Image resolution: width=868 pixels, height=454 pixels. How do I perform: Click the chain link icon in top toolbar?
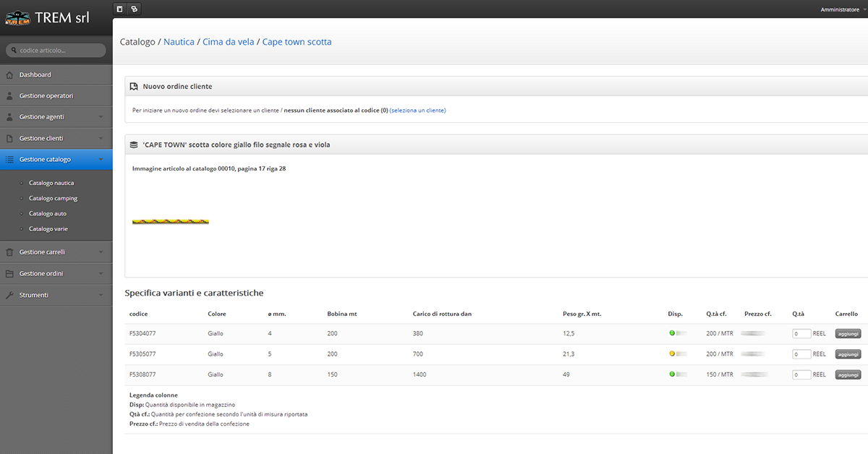click(134, 9)
